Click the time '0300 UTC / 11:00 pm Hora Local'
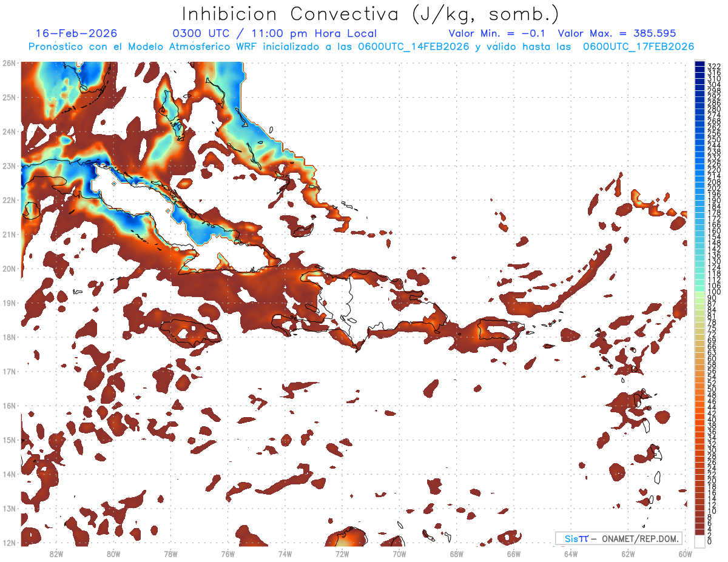 tap(274, 33)
